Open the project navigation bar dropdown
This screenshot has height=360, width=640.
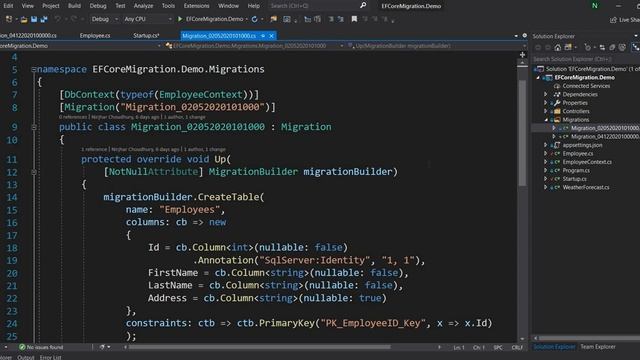[159, 46]
